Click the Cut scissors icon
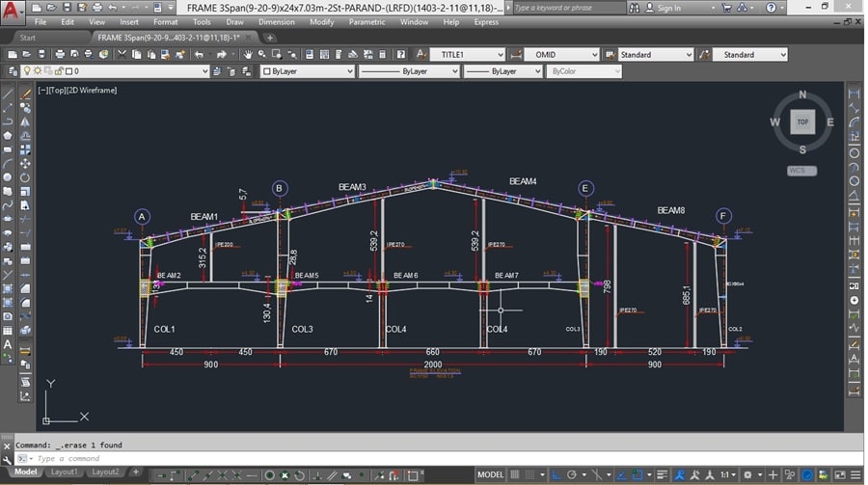This screenshot has height=485, width=868. (x=122, y=54)
